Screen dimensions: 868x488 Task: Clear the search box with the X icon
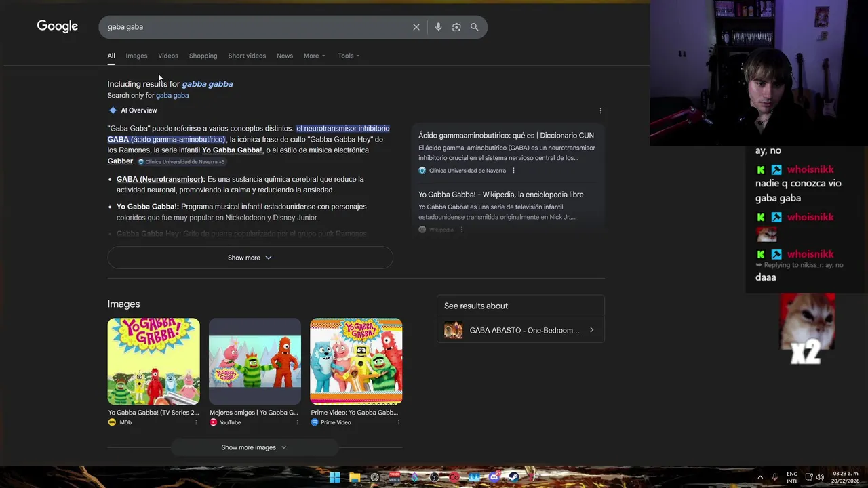416,27
